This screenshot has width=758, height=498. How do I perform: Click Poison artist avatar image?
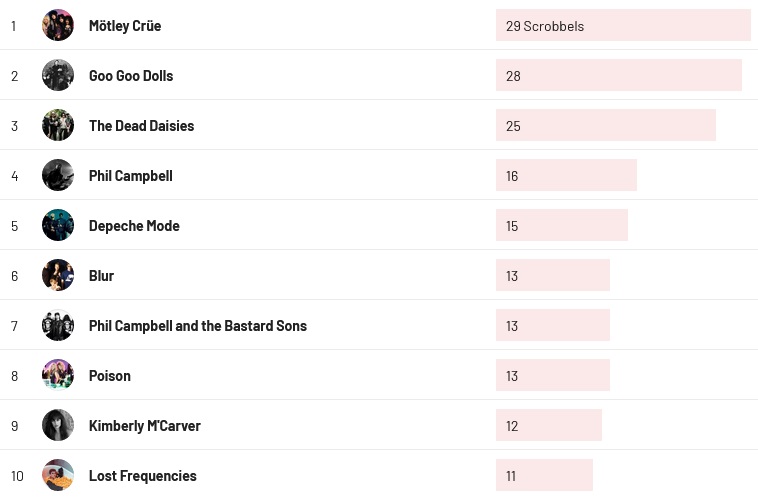click(58, 375)
